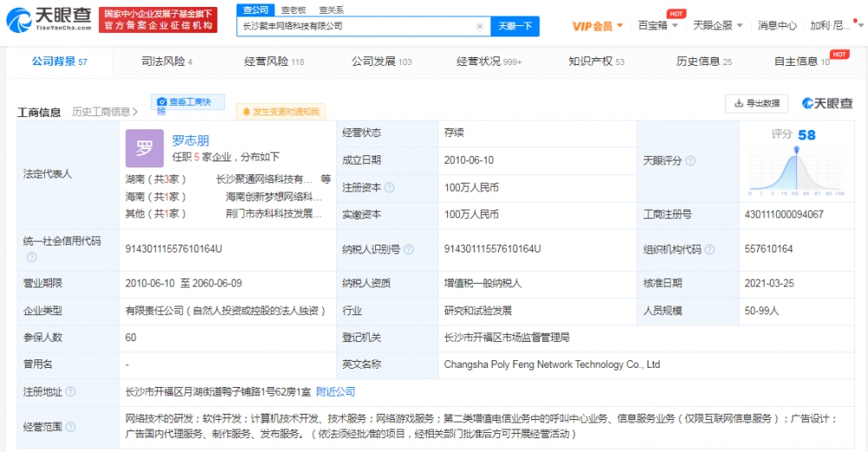
Task: Click the purple 罗 avatar thumbnail
Action: pos(144,148)
